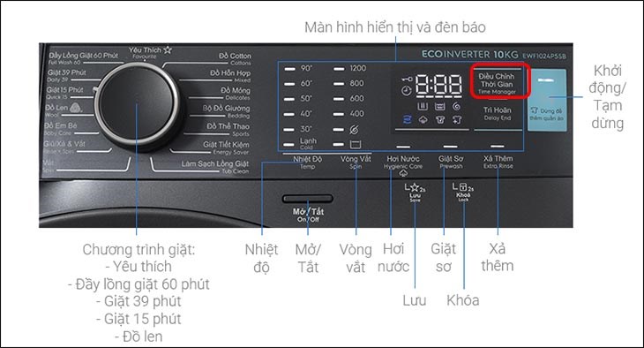Tap the Trì Hoãn Delay End button
The image size is (644, 348).
(x=497, y=114)
